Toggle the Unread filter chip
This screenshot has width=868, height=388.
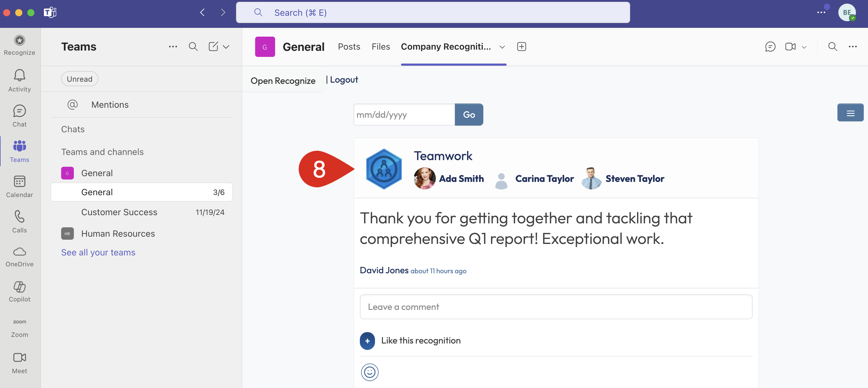point(80,79)
